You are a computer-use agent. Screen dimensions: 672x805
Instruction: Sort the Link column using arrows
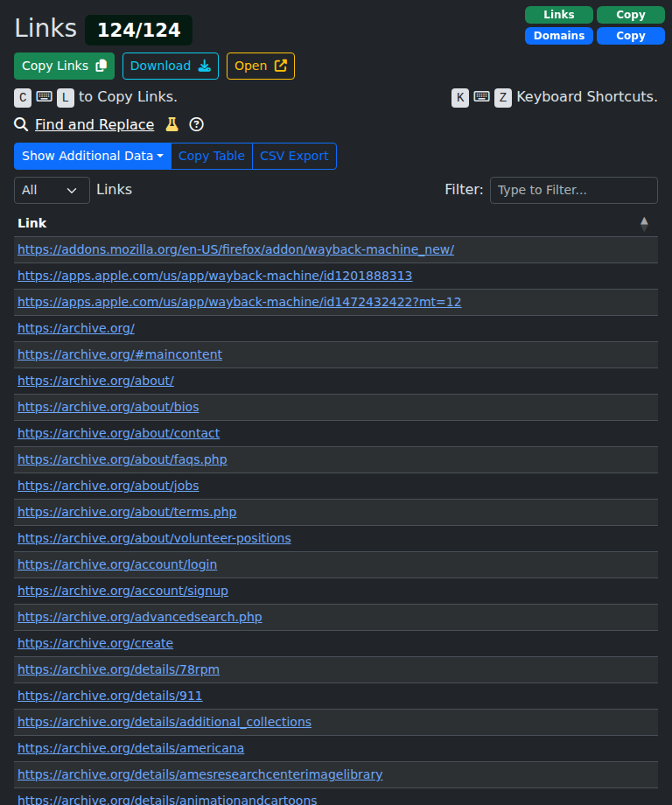pos(644,223)
